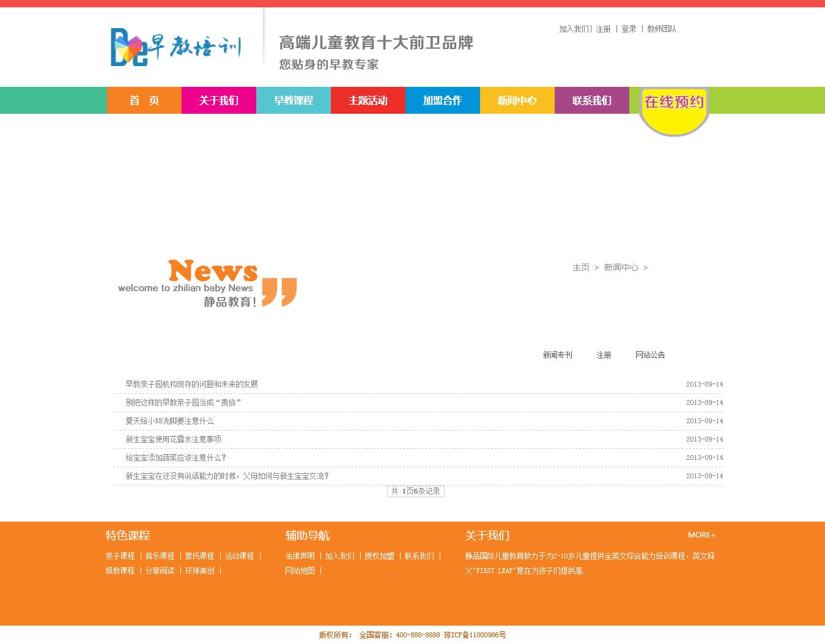Select the 早教课程 navigation tab
The image size is (825, 644).
point(294,100)
